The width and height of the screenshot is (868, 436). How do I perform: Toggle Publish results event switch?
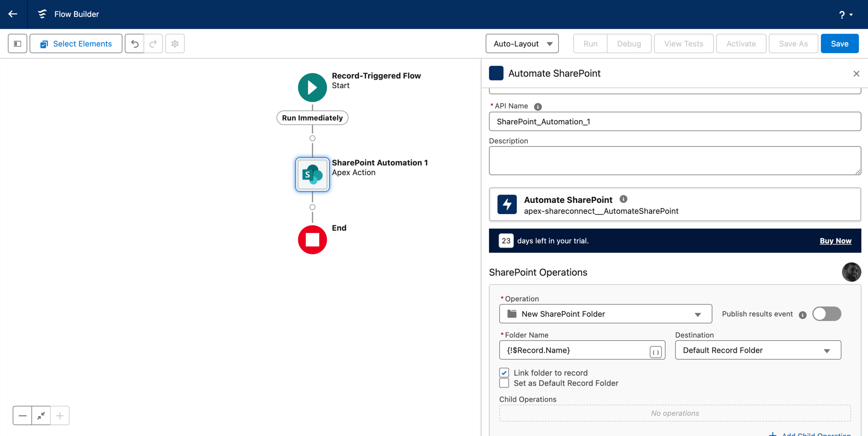(826, 314)
